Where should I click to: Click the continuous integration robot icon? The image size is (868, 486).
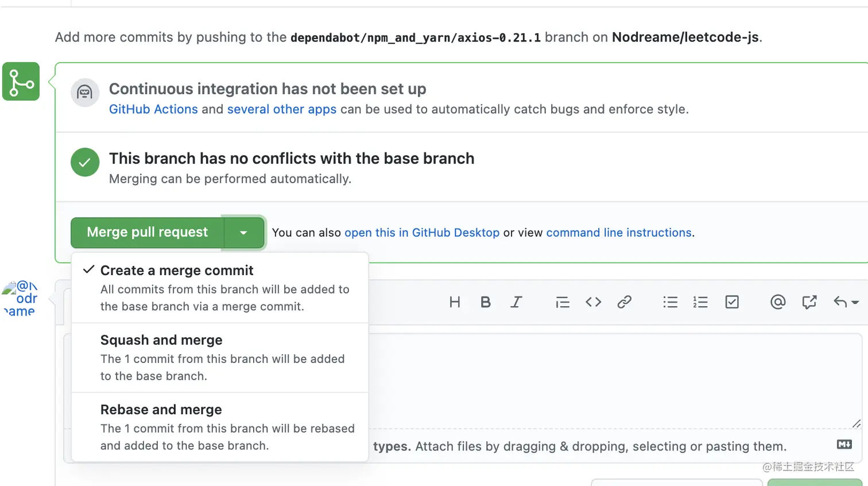coord(85,92)
